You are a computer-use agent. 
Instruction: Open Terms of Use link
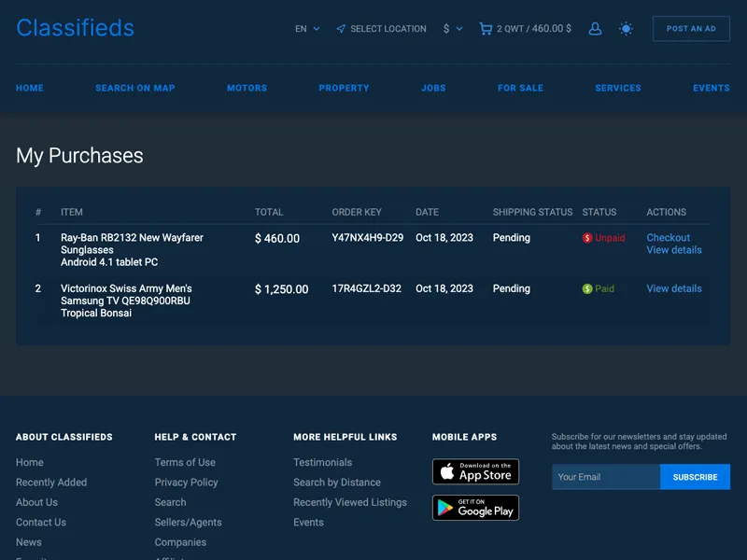point(185,462)
